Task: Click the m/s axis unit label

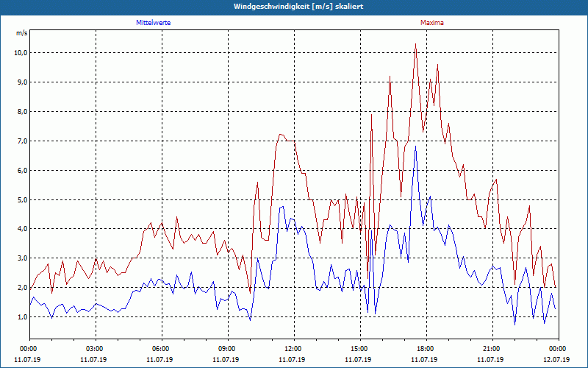Action: tap(22, 33)
